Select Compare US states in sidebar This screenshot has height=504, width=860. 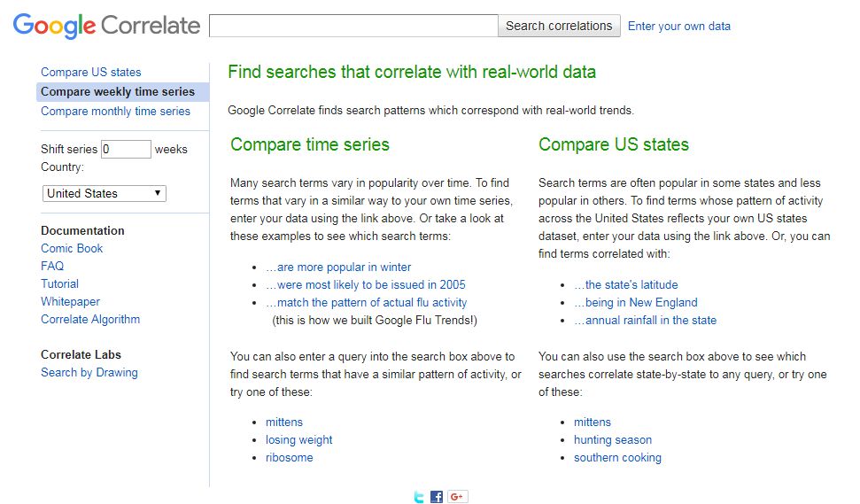click(91, 72)
